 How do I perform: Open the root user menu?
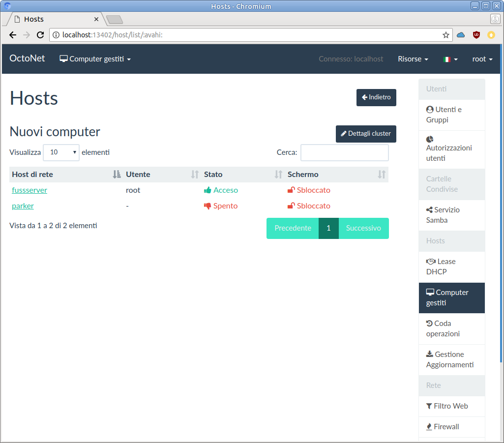(482, 59)
